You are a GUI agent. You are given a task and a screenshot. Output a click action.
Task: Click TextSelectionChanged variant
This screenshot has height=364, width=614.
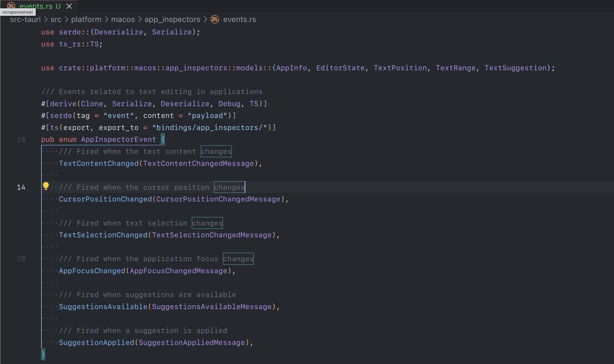(x=103, y=235)
